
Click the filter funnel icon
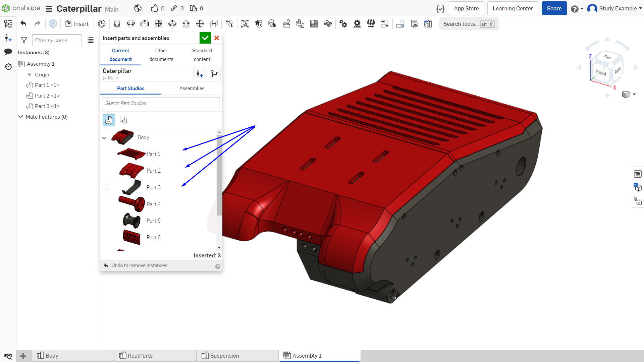[24, 41]
